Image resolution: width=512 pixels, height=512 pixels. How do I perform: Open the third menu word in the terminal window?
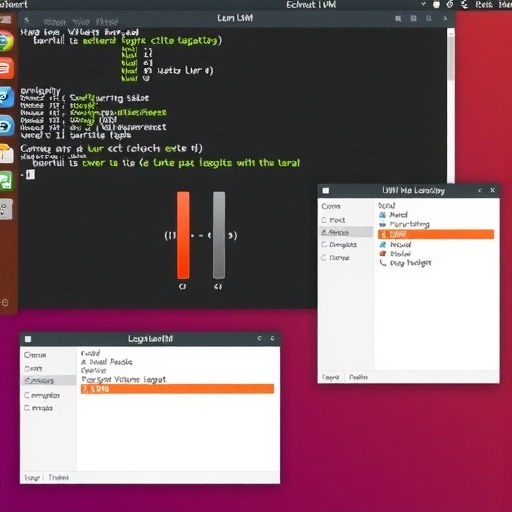coord(107,22)
